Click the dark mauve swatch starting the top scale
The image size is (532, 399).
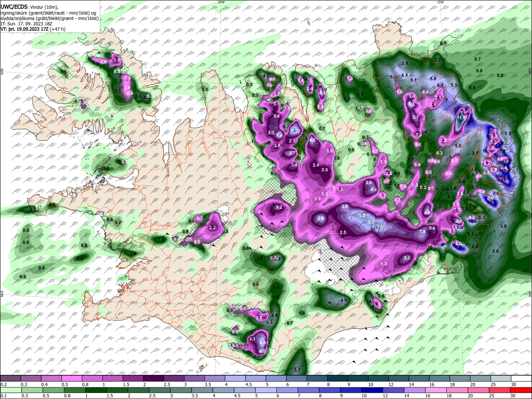[x=10, y=379]
